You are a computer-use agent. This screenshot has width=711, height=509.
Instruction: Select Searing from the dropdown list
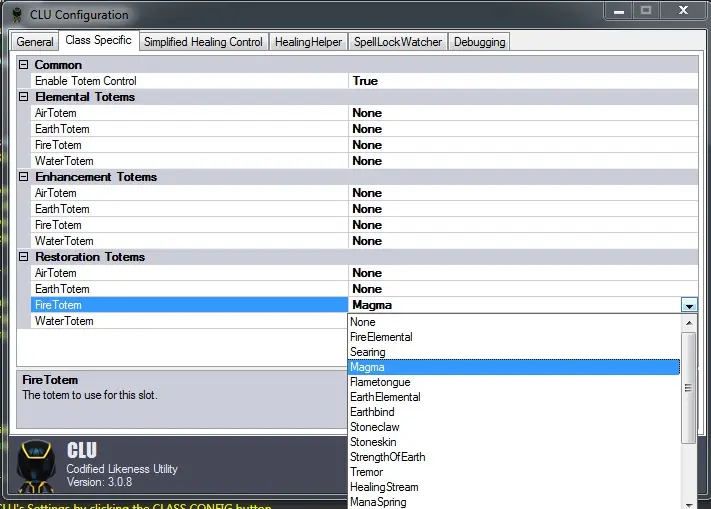tap(368, 352)
